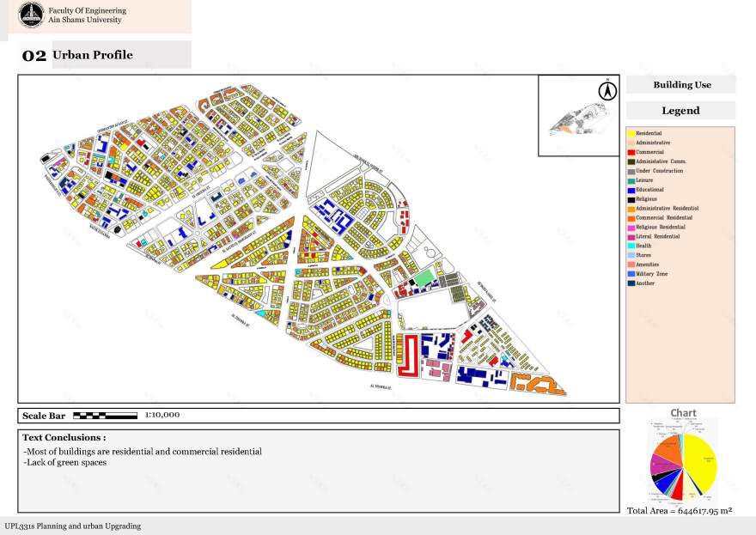The image size is (756, 535).
Task: Click the Residential yellow legend swatch
Action: pyautogui.click(x=631, y=133)
